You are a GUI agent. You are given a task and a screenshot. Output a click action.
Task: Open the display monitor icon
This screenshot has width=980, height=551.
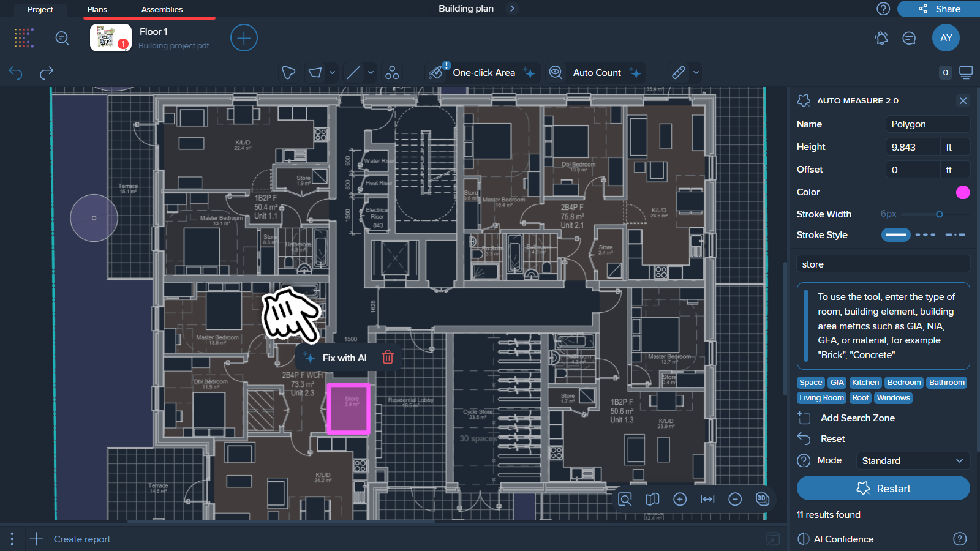click(966, 72)
